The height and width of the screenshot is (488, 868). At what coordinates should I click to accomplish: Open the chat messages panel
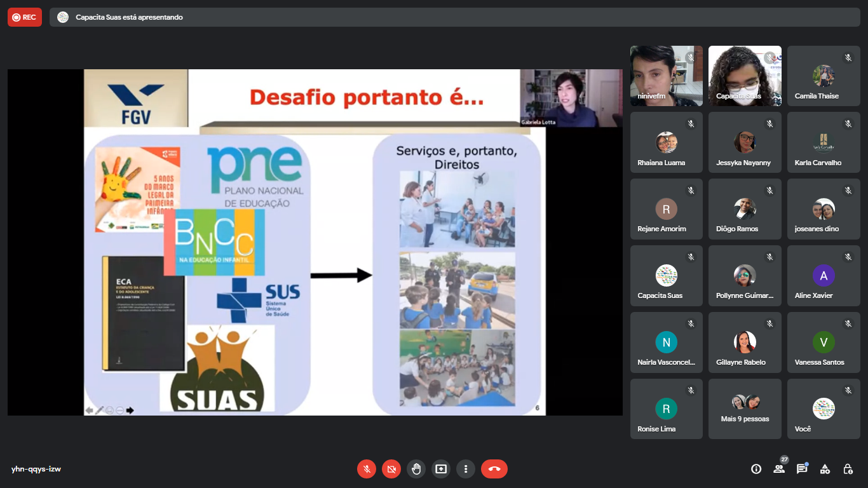[x=802, y=469]
